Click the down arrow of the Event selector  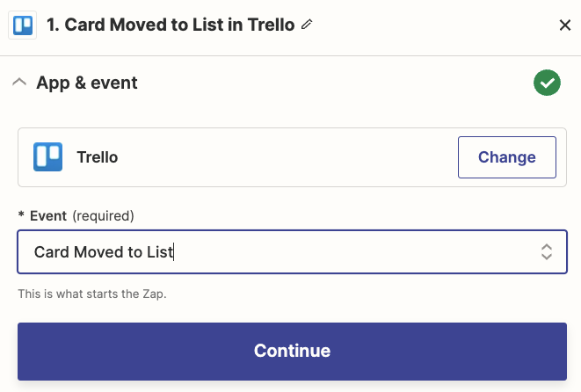(x=547, y=258)
